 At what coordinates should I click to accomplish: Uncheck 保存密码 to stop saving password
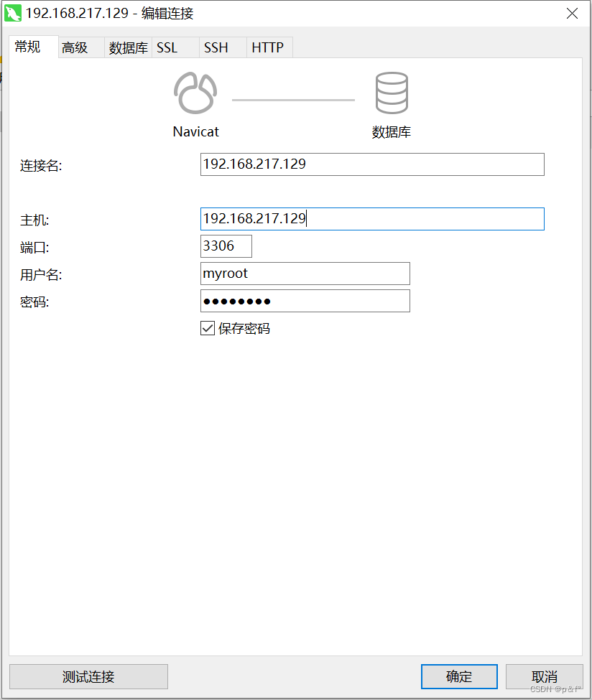pos(208,328)
